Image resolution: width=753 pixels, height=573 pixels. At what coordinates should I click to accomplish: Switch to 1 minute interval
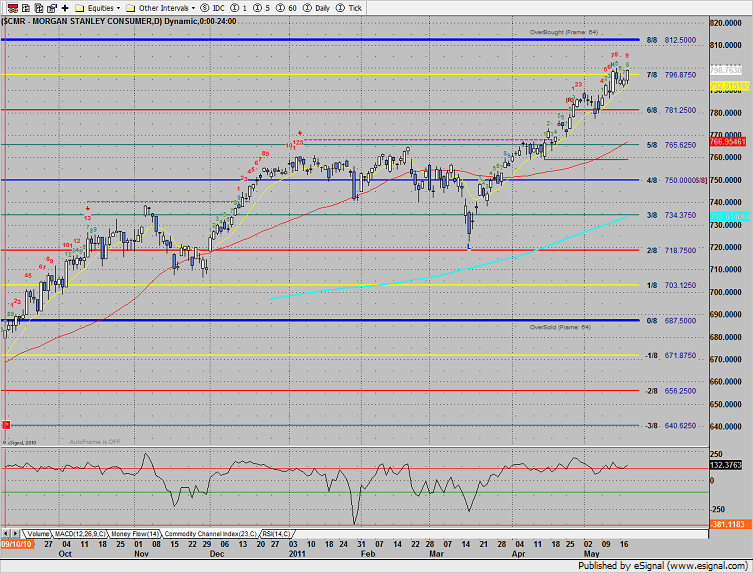239,8
